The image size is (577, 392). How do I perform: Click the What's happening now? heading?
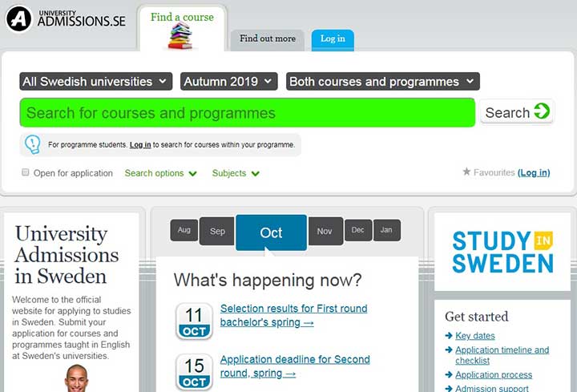268,280
